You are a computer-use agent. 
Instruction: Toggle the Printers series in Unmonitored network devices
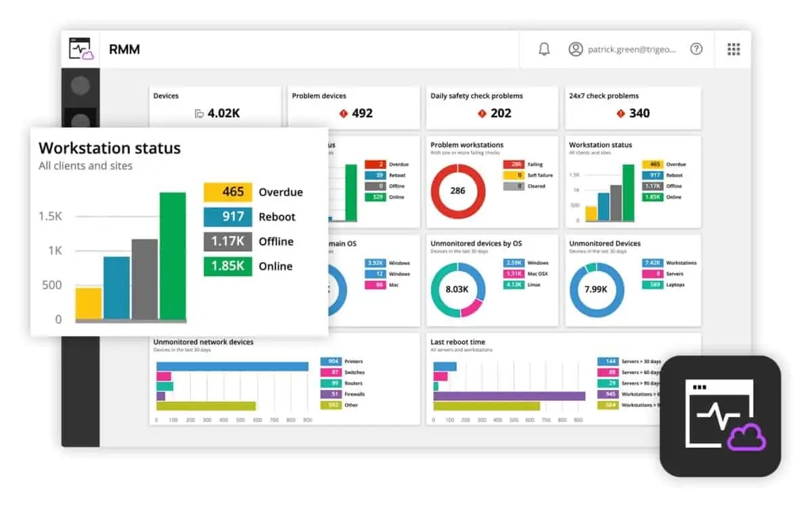332,361
